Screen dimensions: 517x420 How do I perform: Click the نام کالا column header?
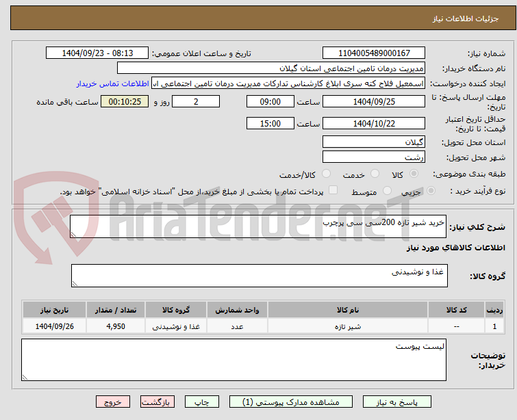(x=348, y=310)
